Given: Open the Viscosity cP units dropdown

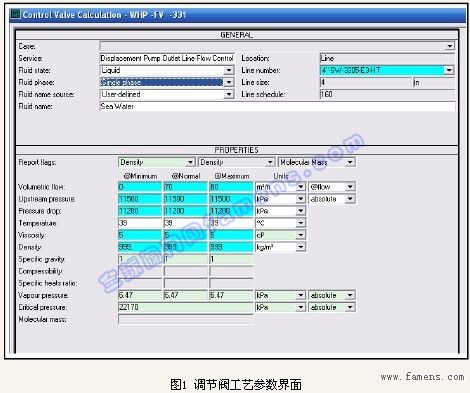Looking at the screenshot, I should [x=301, y=235].
